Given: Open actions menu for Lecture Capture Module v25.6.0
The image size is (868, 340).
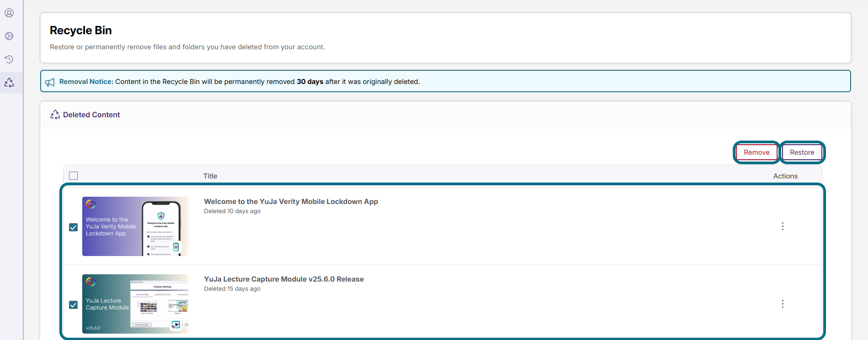Looking at the screenshot, I should tap(783, 304).
